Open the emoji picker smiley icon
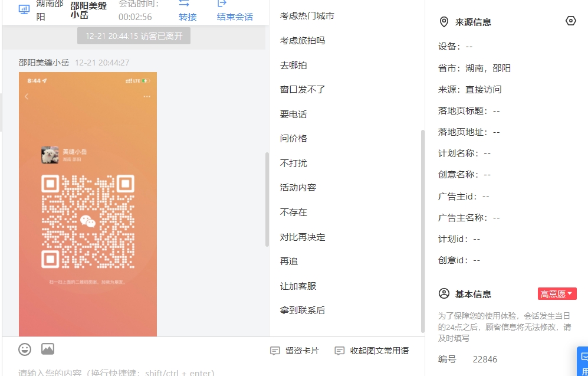588x376 pixels. tap(25, 349)
